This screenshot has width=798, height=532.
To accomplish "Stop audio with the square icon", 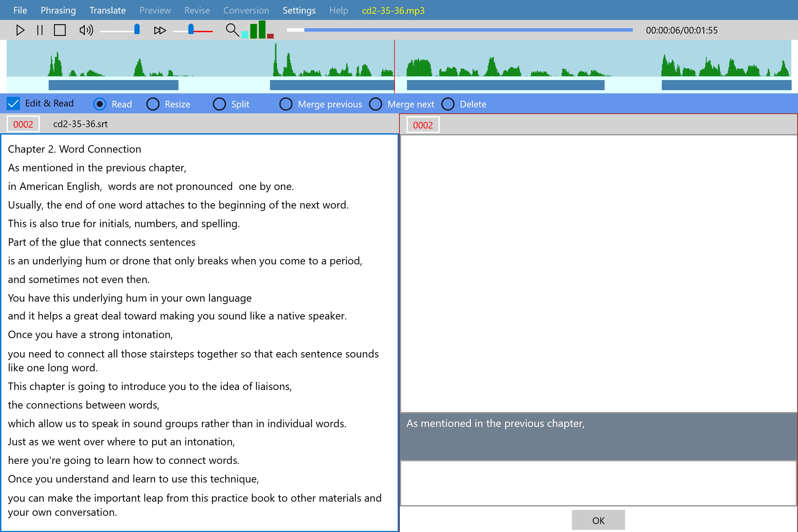I will coord(60,30).
